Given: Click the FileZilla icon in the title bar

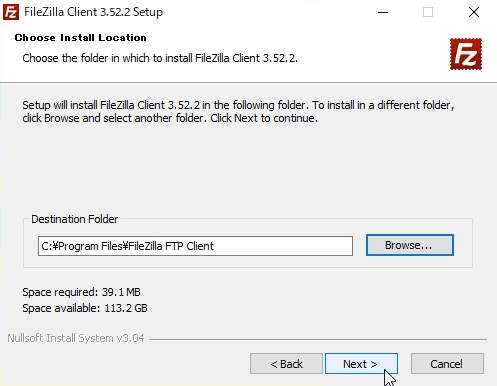Looking at the screenshot, I should coord(11,12).
